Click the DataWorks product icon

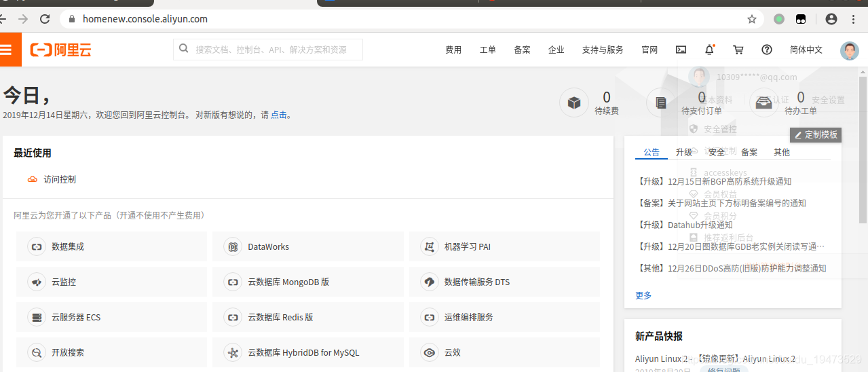tap(232, 246)
